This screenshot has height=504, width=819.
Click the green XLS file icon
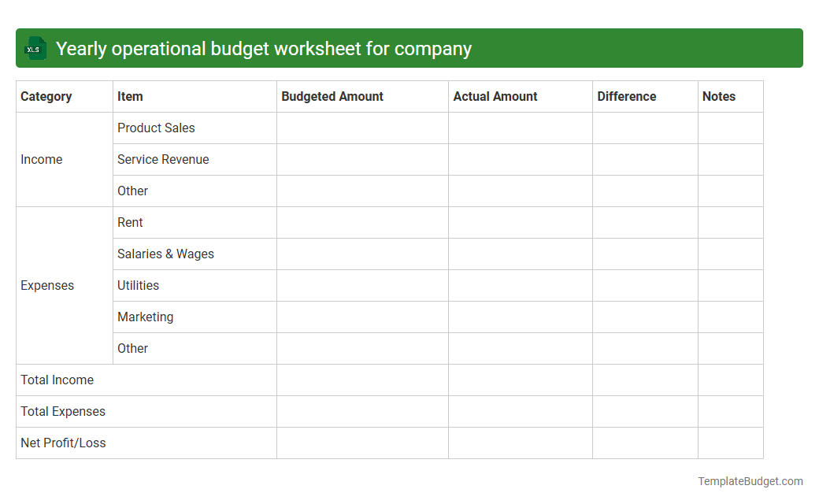(x=35, y=48)
